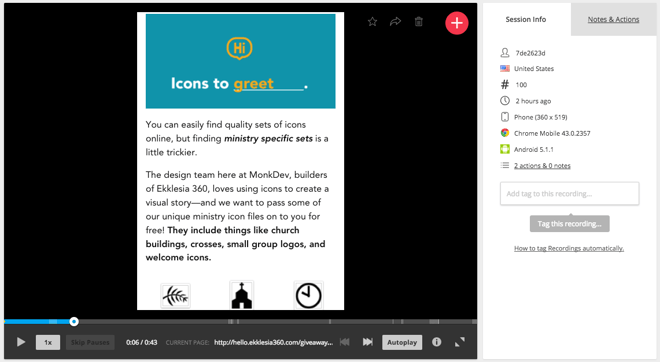The height and width of the screenshot is (362, 660).
Task: Click the red plus button
Action: (x=457, y=23)
